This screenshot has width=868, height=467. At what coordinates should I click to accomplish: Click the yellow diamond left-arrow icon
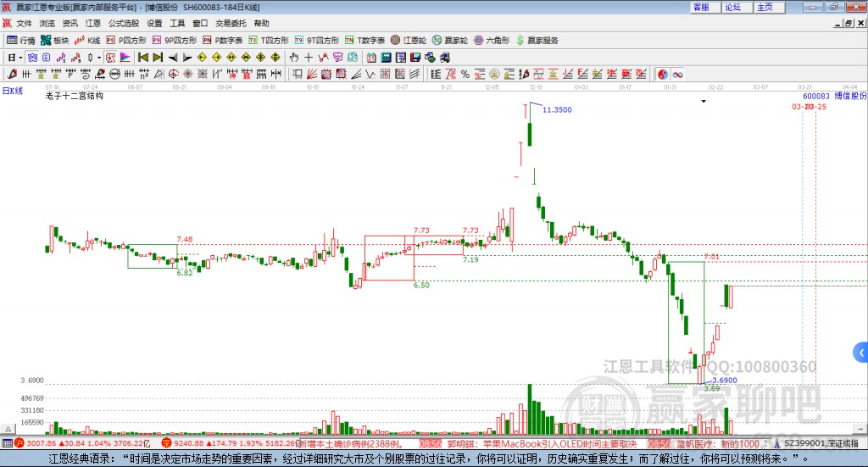202,58
